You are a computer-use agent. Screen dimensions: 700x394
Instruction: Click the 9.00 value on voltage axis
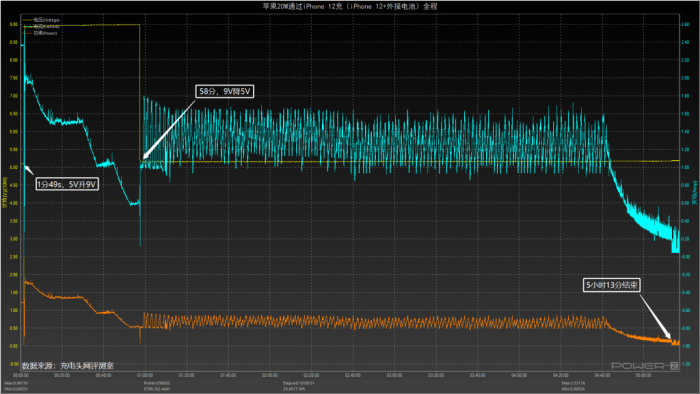click(x=14, y=25)
